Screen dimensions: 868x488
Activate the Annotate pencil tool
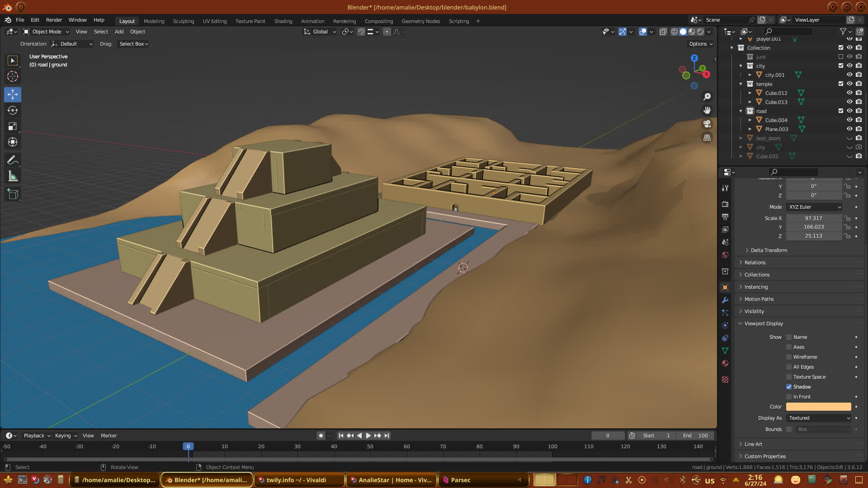13,160
